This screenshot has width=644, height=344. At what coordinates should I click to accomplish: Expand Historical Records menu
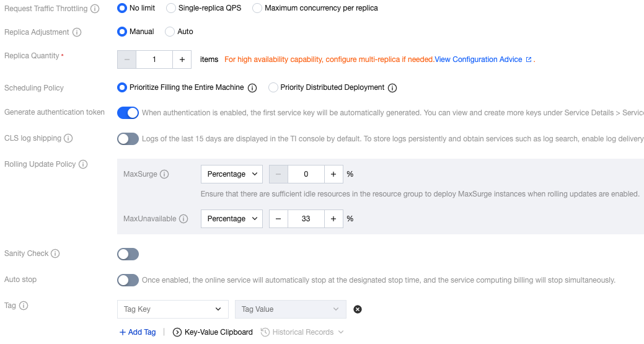(302, 332)
